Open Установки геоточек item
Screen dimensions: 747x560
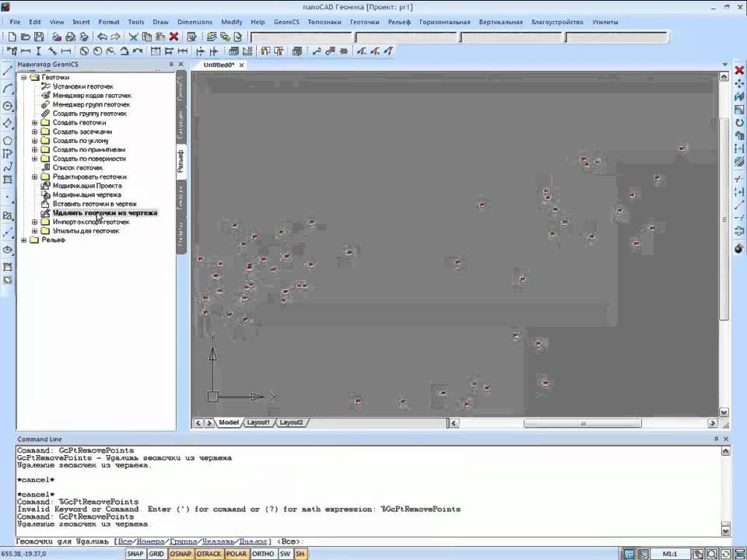point(83,86)
